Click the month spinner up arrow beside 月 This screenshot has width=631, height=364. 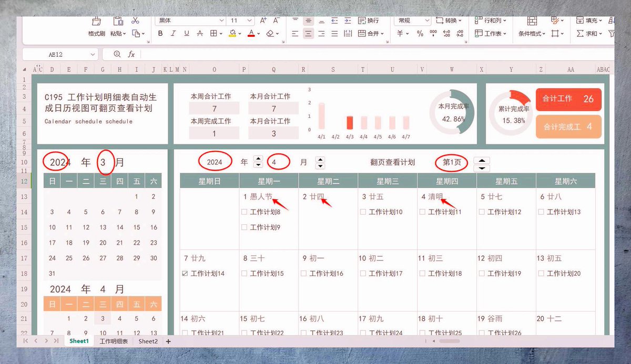click(x=320, y=159)
